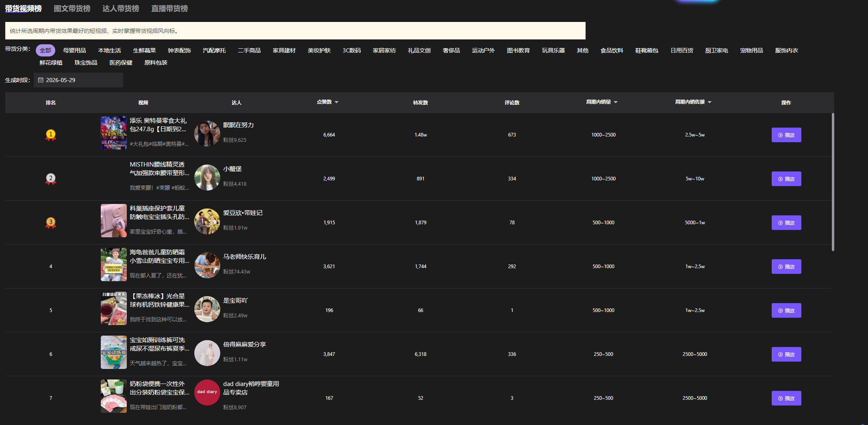Switch to 图文带货榜 tab
The image size is (868, 425).
coord(72,9)
